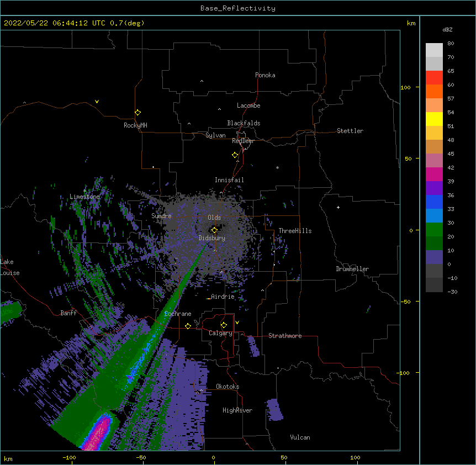
Task: Click the Banff town label
Action: (x=68, y=313)
